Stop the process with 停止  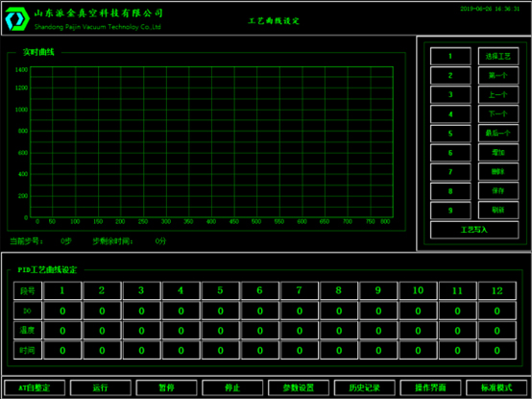tap(232, 387)
